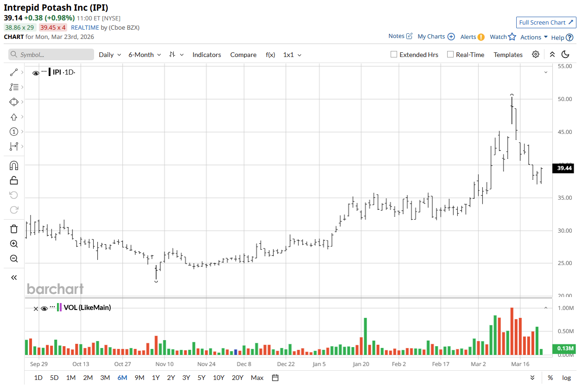582x392 pixels.
Task: Open the price range measurement tool
Action: coord(14,146)
